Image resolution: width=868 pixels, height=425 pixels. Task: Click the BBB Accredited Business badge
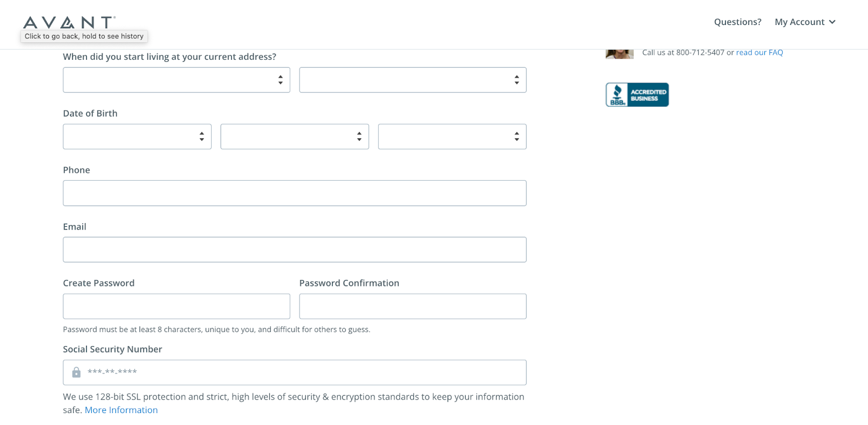(x=637, y=94)
